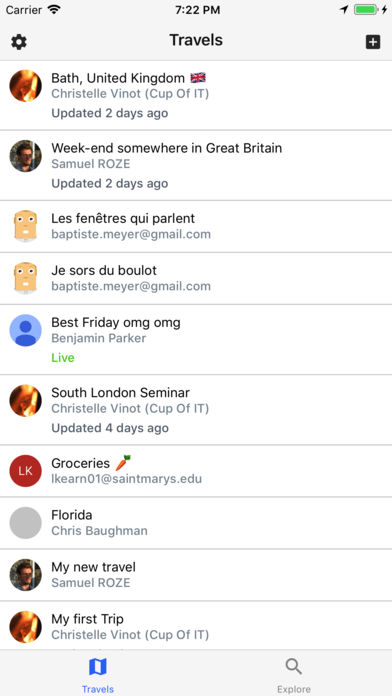Tap the gray avatar beside Florida

click(x=26, y=523)
